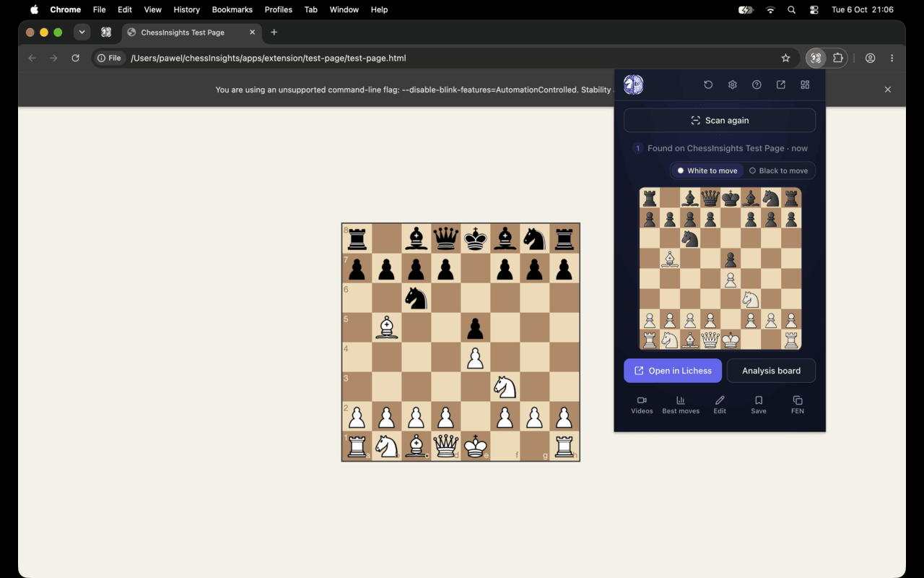
Task: Open the Wi-Fi status menu
Action: (770, 10)
